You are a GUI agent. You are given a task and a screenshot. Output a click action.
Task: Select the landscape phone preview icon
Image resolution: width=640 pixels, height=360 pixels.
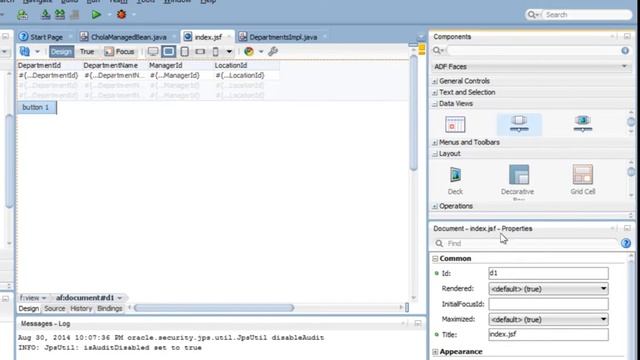click(200, 52)
